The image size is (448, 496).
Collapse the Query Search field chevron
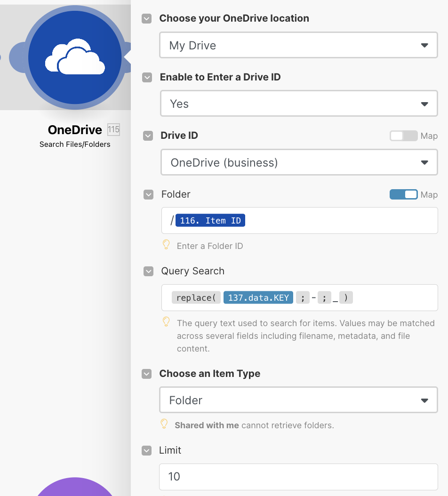148,271
